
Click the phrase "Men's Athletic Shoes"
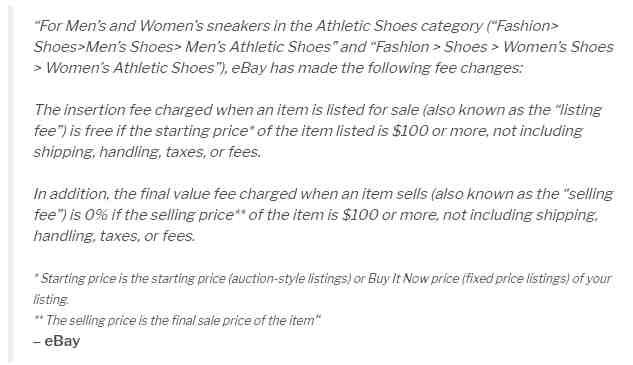click(258, 47)
